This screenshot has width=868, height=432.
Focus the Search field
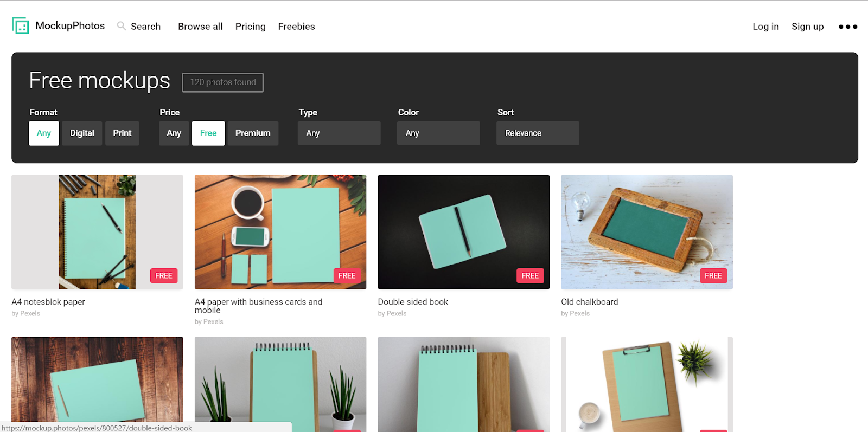pos(145,27)
